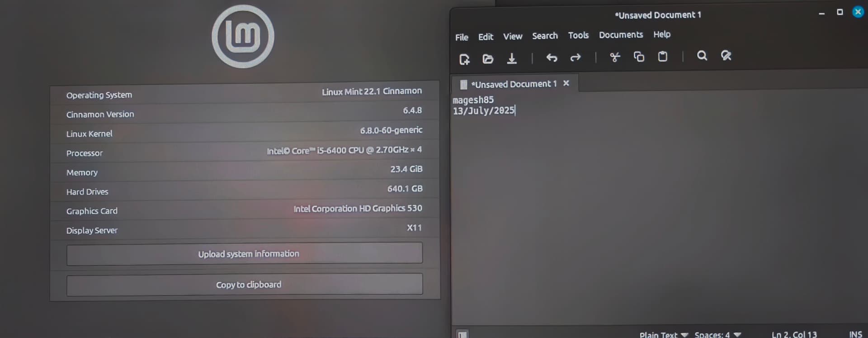Image resolution: width=868 pixels, height=338 pixels.
Task: Close the text editor window
Action: [x=858, y=12]
